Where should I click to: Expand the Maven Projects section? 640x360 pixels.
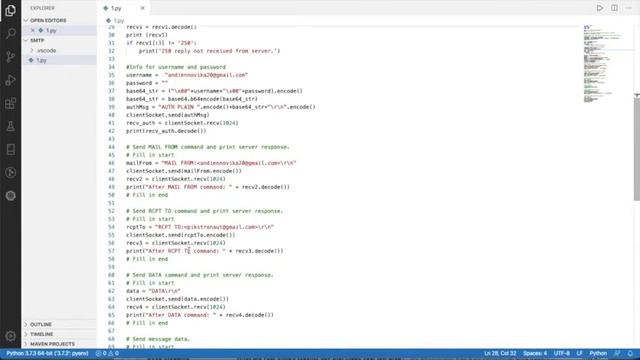52,344
